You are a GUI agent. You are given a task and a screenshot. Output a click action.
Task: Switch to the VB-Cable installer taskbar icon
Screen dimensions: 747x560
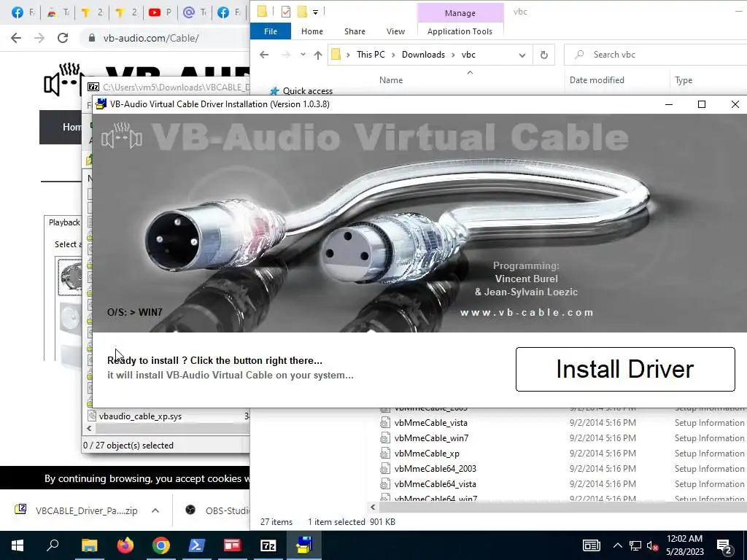pyautogui.click(x=304, y=545)
